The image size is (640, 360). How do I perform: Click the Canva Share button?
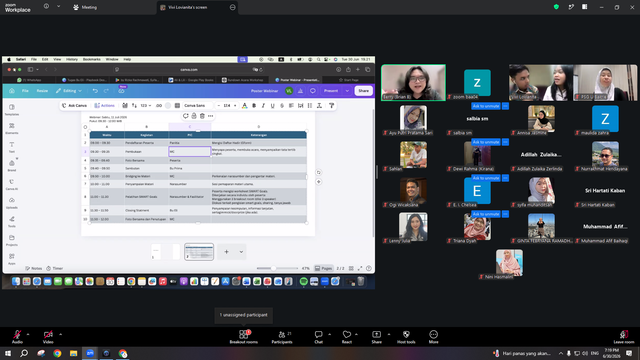(x=364, y=91)
